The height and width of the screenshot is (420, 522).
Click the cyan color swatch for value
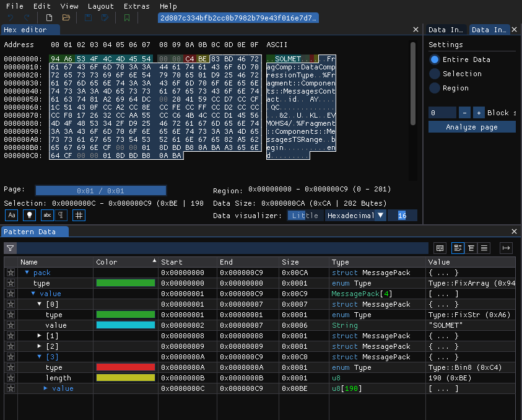click(126, 325)
